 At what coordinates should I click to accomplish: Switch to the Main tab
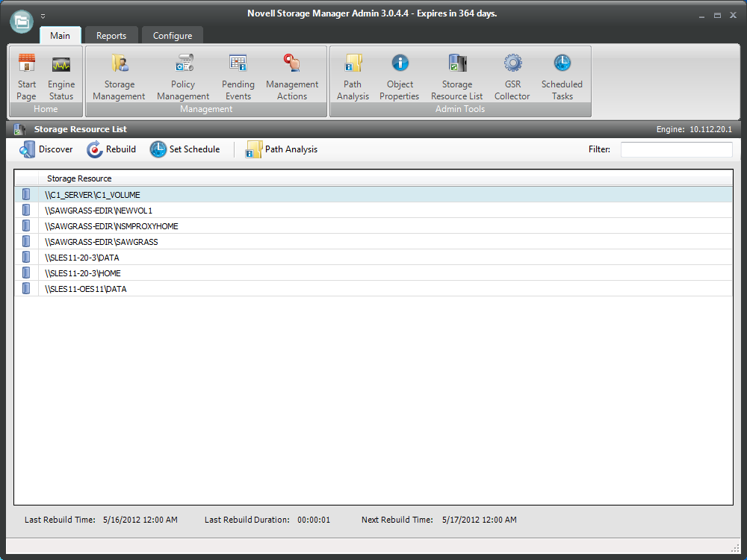coord(60,36)
